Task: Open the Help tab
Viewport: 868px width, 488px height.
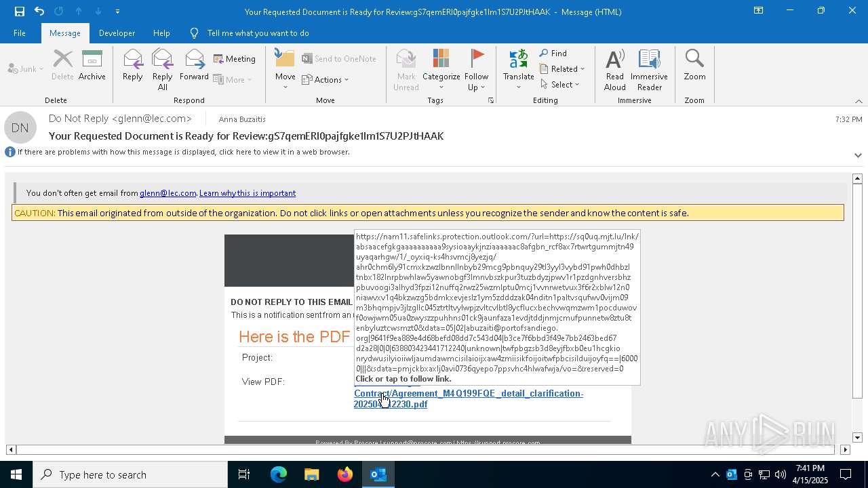Action: pos(161,33)
